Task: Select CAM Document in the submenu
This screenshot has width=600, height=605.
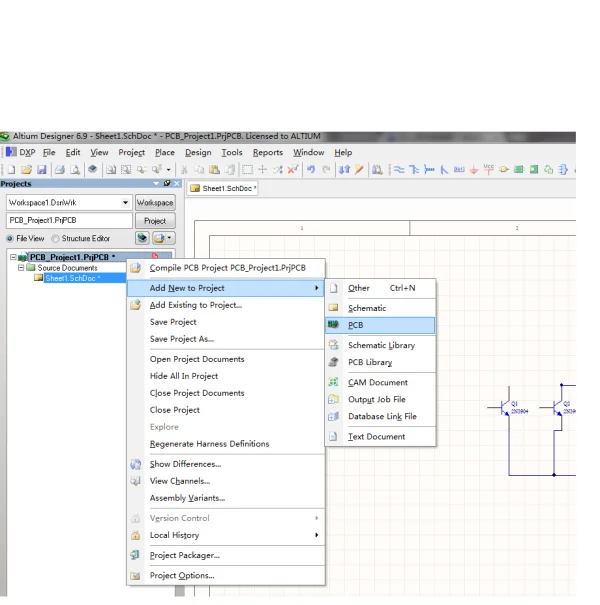Action: [x=380, y=383]
